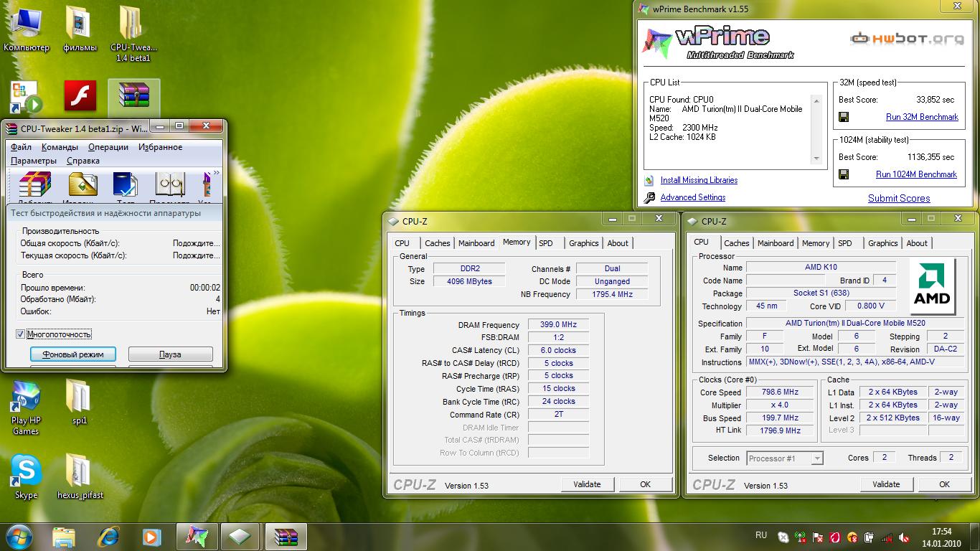Viewport: 980px width, 551px height.
Task: Open the Избранное menu in WinRAR
Action: [x=161, y=147]
